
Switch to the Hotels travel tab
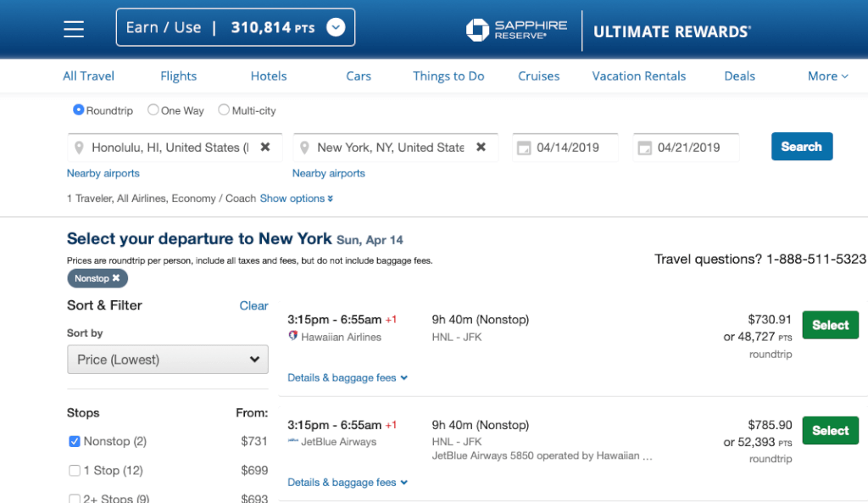[268, 75]
